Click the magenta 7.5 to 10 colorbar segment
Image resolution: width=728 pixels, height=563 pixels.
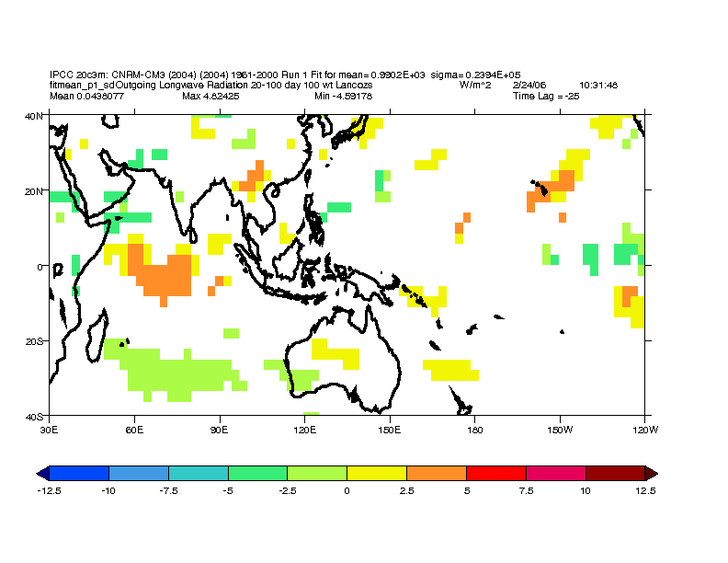(x=556, y=474)
